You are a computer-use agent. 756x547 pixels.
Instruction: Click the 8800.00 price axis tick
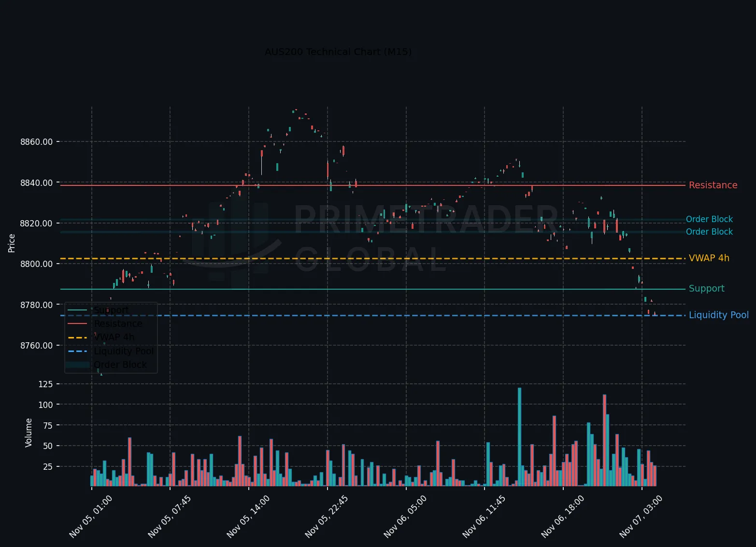(36, 264)
